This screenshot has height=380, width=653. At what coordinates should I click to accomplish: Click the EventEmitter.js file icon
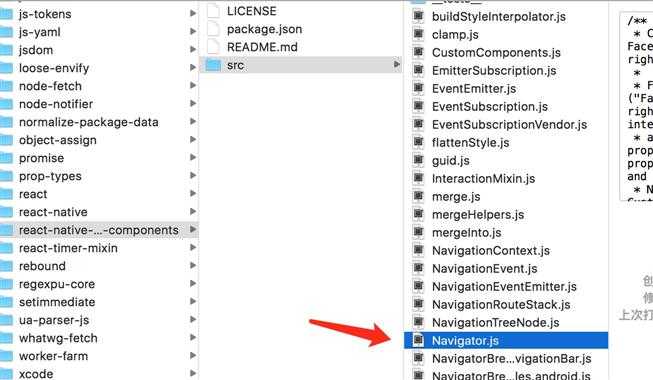tap(418, 88)
